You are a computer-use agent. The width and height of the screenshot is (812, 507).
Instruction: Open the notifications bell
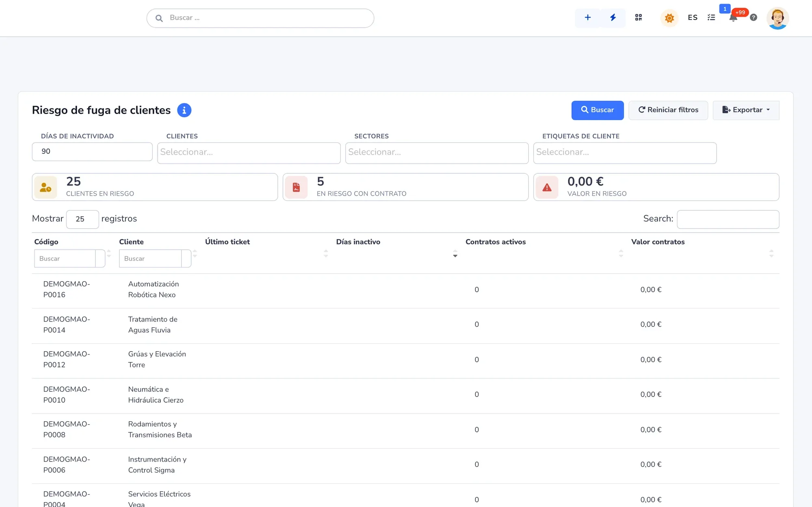click(x=733, y=18)
